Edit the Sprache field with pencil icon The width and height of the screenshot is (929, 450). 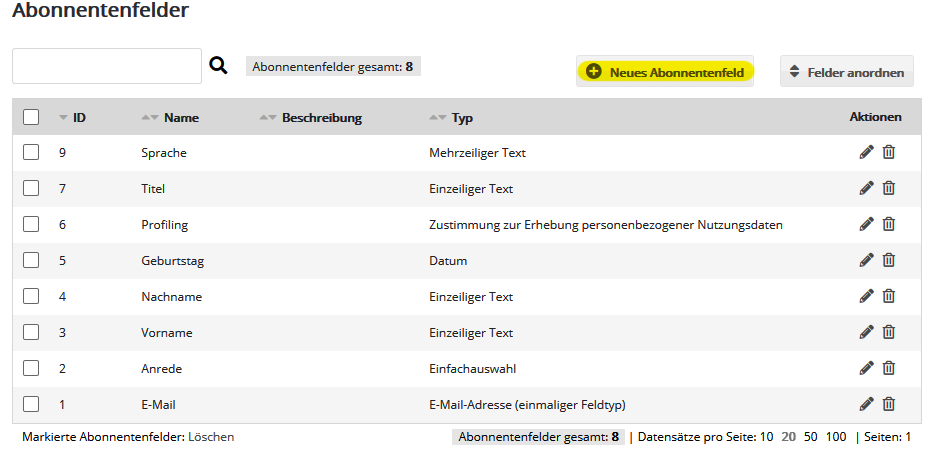(x=866, y=152)
